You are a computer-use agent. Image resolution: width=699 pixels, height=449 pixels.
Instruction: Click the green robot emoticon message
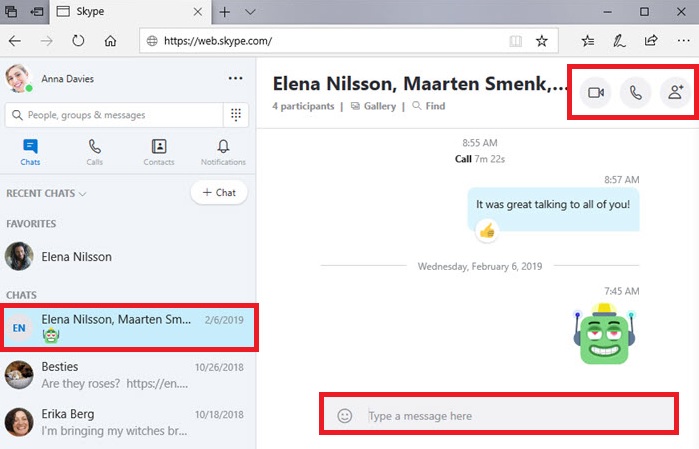(604, 334)
